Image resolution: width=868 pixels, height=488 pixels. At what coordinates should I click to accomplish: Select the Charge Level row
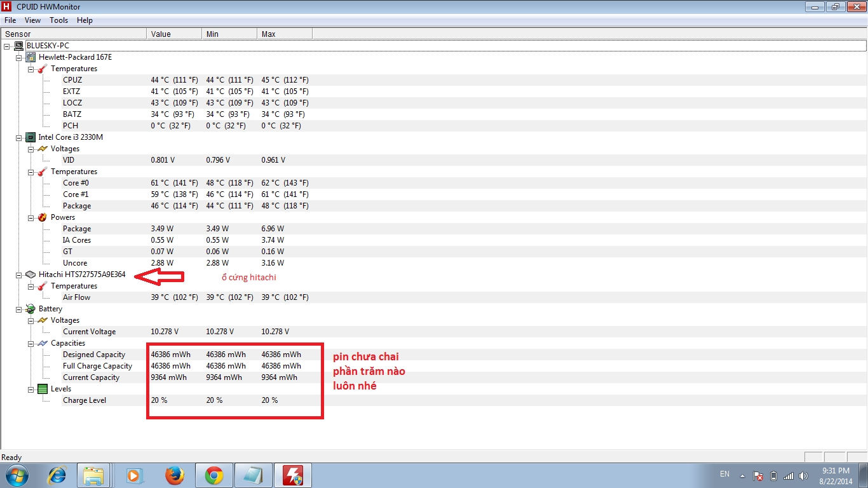(x=433, y=400)
